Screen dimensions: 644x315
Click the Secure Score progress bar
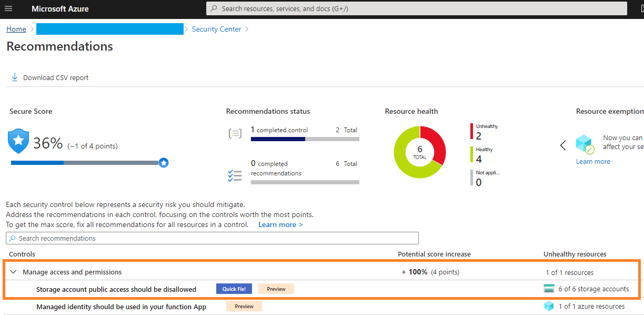[85, 163]
